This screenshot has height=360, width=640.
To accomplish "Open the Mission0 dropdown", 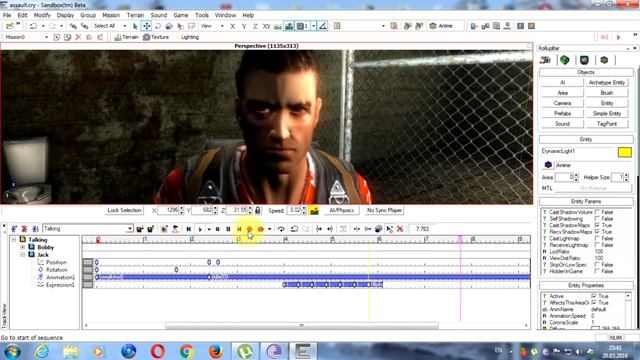I will pyautogui.click(x=46, y=37).
